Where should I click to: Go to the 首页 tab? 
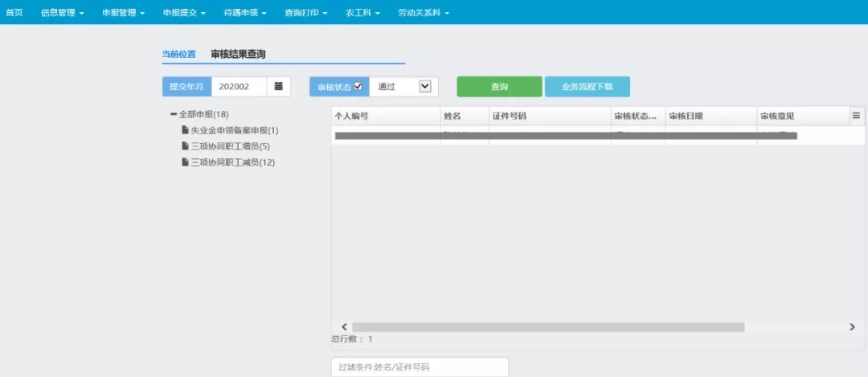[14, 13]
